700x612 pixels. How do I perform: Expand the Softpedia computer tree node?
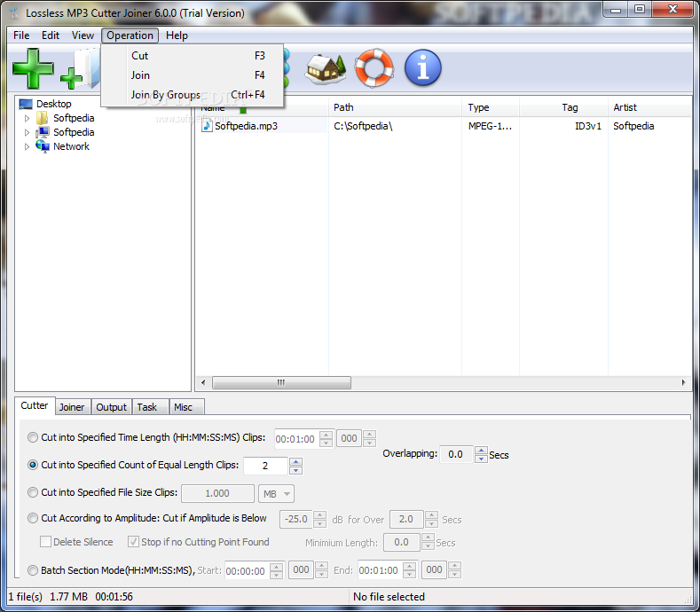pyautogui.click(x=28, y=132)
